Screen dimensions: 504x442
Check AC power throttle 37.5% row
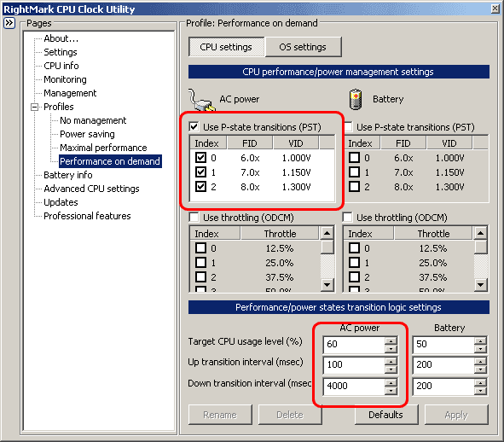201,277
